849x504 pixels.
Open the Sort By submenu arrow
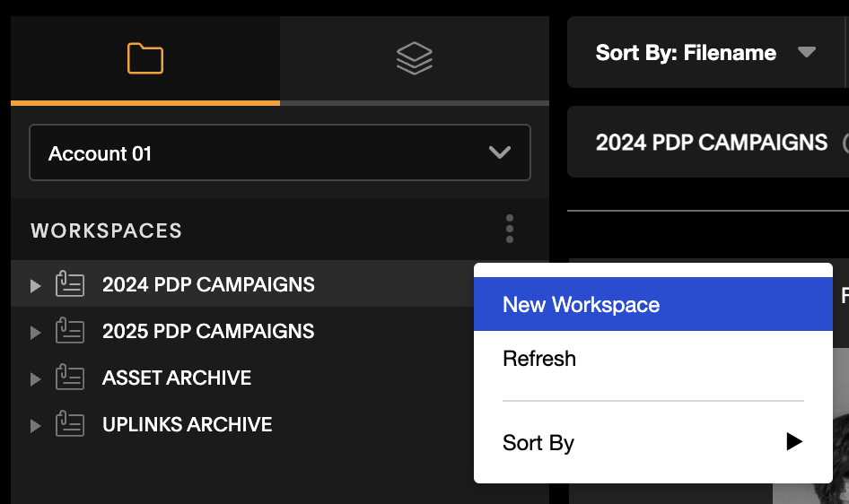[x=793, y=442]
